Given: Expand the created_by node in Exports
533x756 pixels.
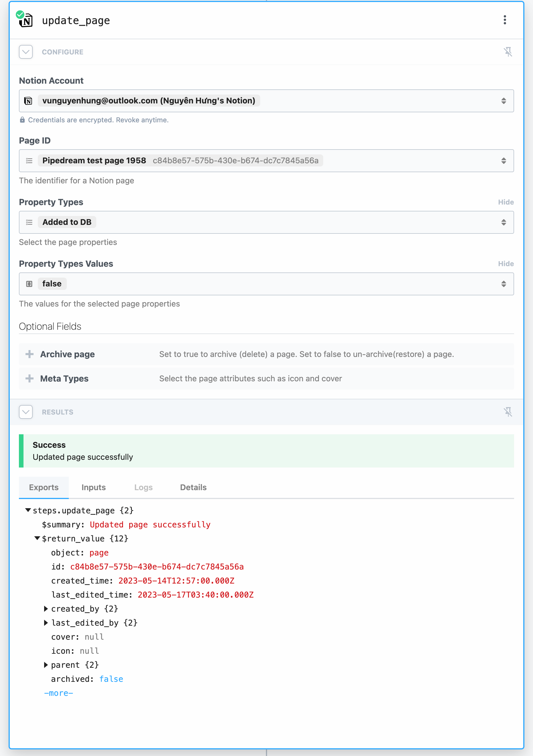Looking at the screenshot, I should [x=46, y=608].
